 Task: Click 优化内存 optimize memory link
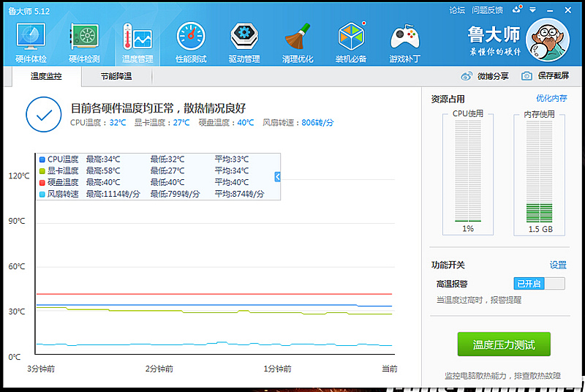551,98
